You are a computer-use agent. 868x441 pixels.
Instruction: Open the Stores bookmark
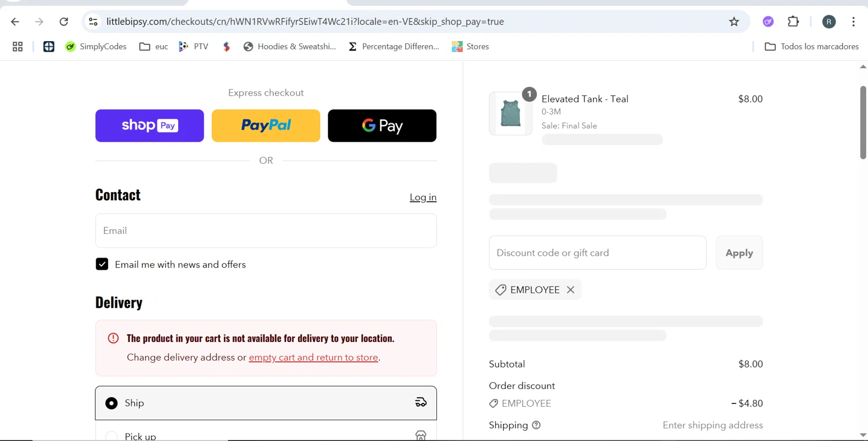click(x=470, y=47)
